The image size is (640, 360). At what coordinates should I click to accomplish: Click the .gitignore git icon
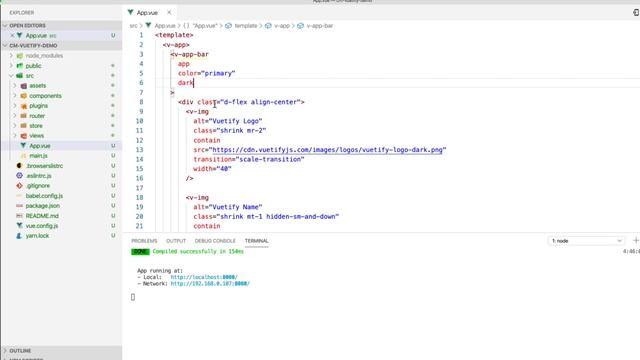click(19, 186)
